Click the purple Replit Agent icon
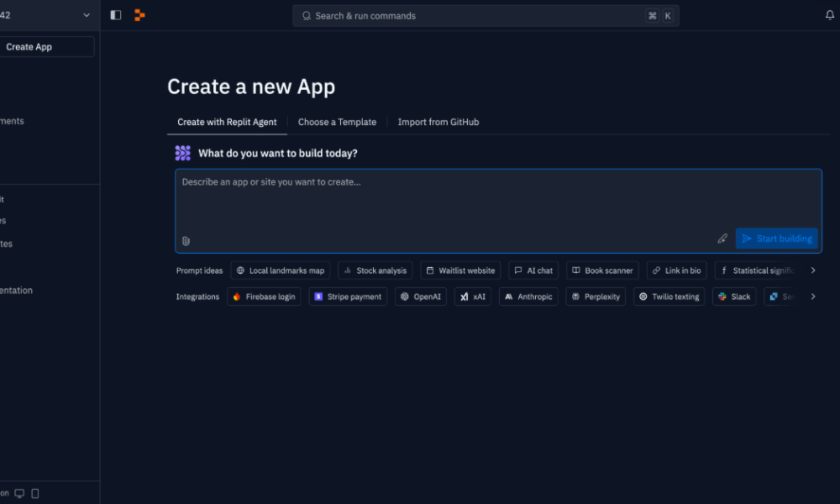This screenshot has width=840, height=504. [x=182, y=153]
